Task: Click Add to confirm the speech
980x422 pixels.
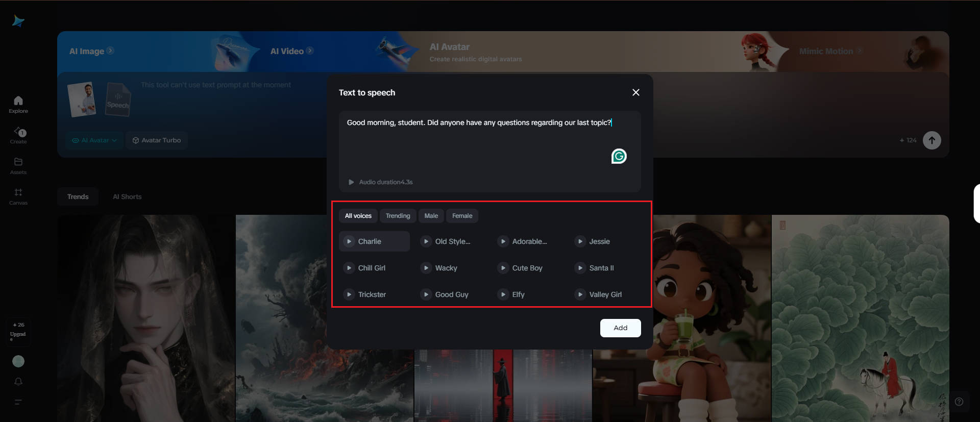Action: [x=621, y=328]
